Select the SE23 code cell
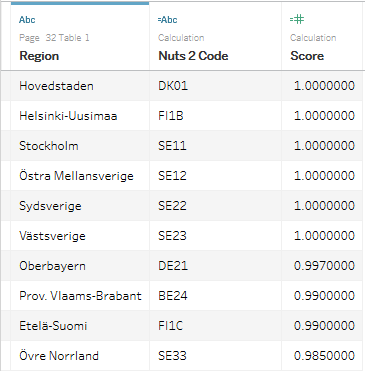365x371 pixels. (x=215, y=236)
